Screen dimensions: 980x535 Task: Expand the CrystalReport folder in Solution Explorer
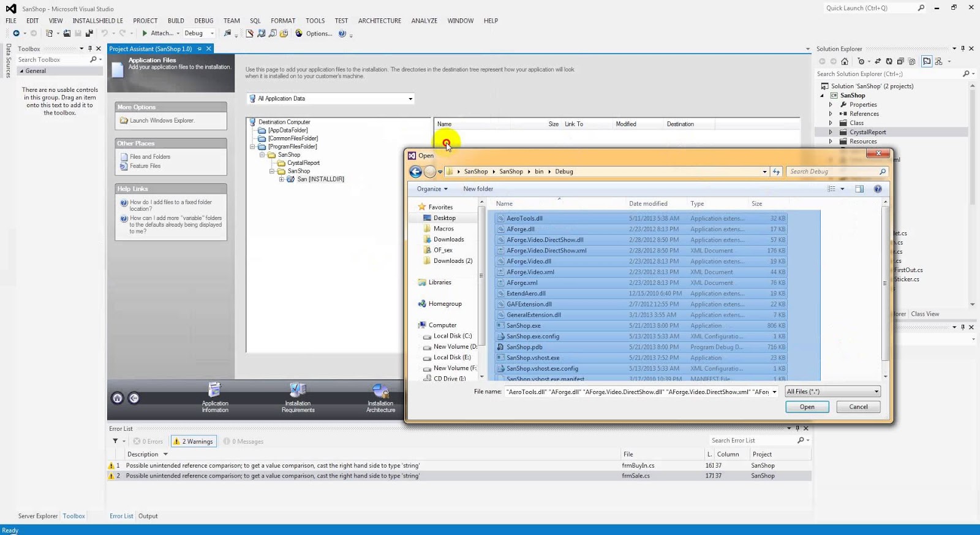click(831, 132)
